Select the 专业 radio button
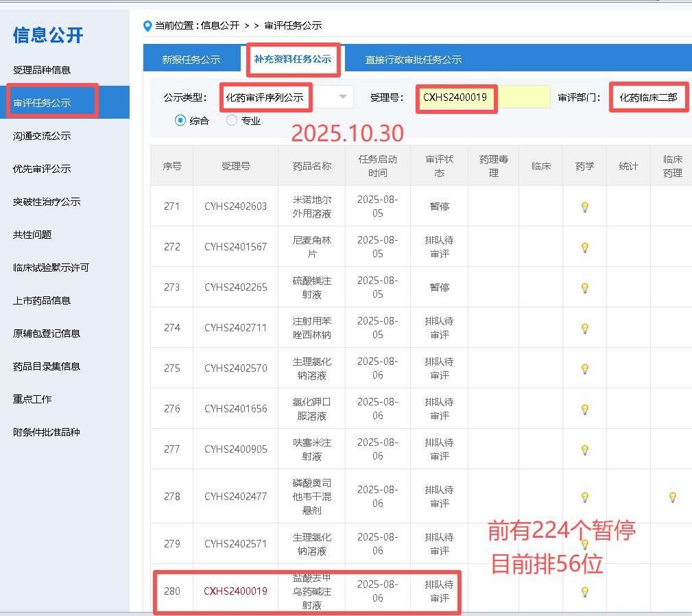This screenshot has width=692, height=616. (x=232, y=120)
